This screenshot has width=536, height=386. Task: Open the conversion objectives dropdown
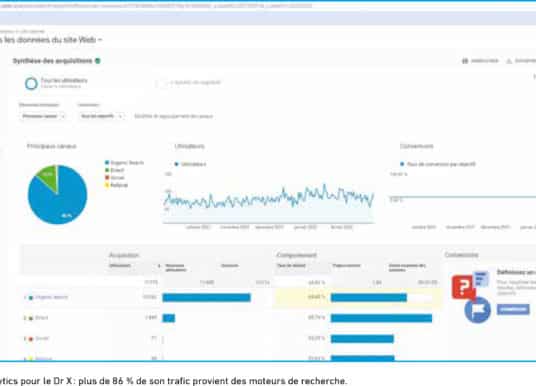[102, 116]
